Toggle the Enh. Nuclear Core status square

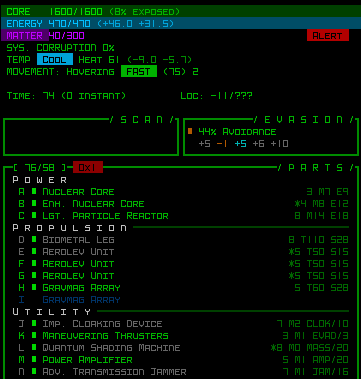coord(34,203)
